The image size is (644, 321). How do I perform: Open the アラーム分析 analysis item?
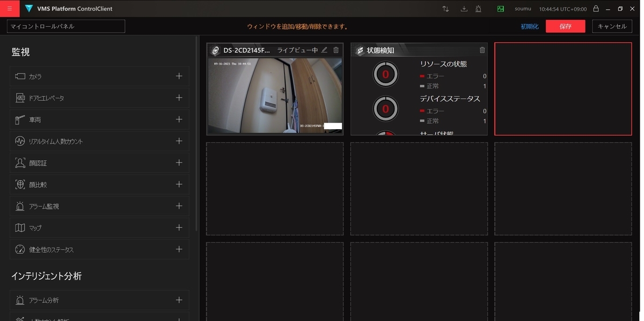(x=179, y=300)
